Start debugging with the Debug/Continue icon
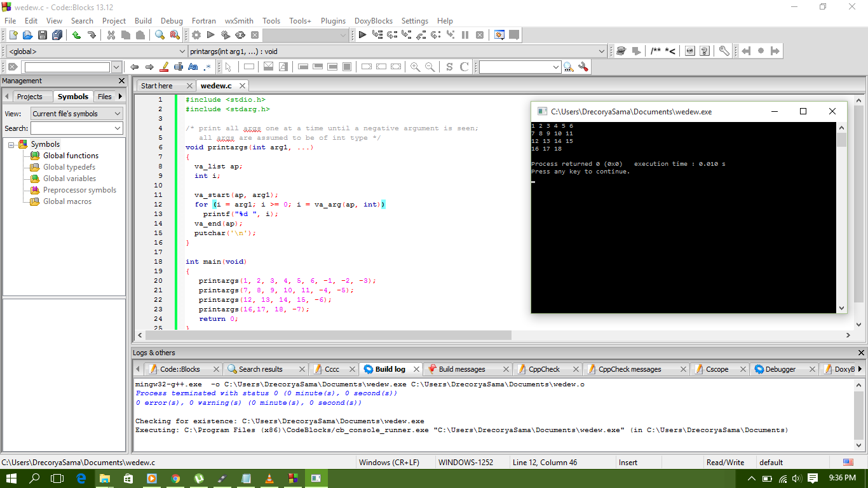The width and height of the screenshot is (868, 488). click(362, 35)
